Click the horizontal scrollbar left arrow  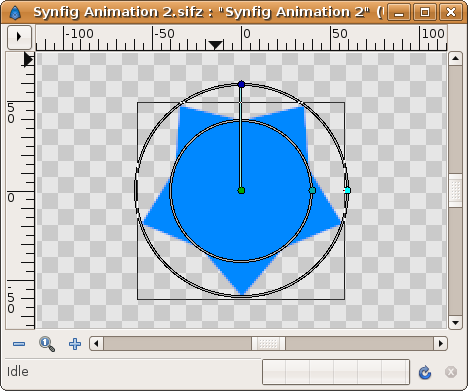[x=97, y=343]
